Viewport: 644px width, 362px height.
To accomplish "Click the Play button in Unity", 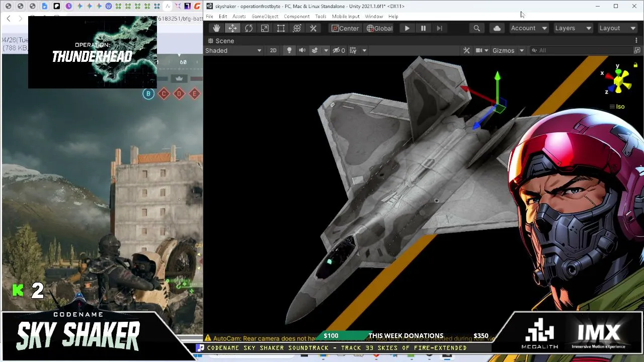I will (x=407, y=28).
